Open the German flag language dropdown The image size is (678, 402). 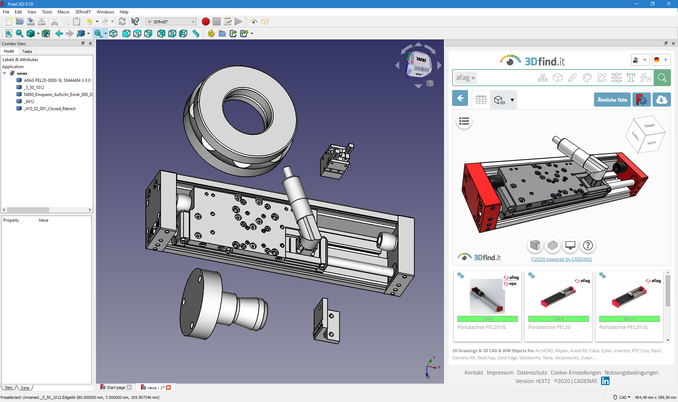660,60
